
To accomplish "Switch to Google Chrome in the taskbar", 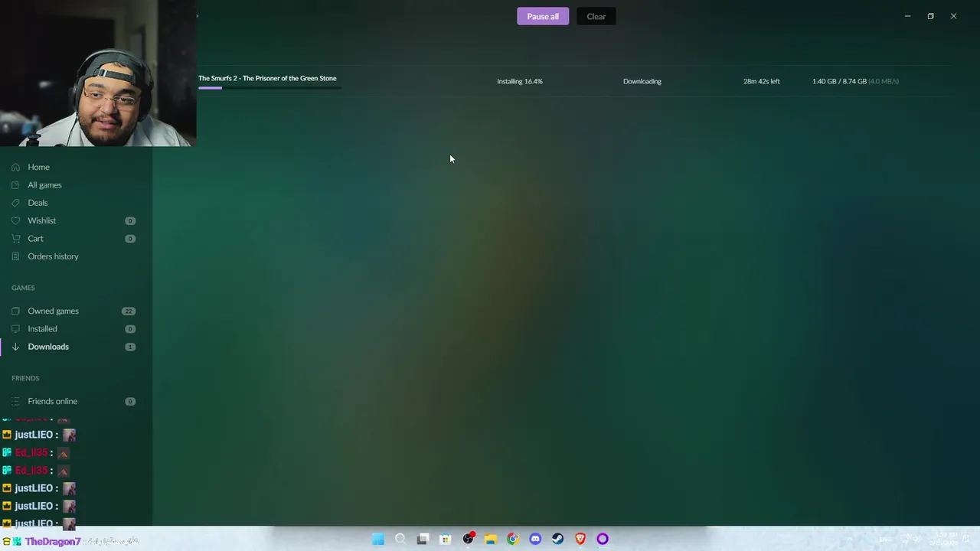I will pyautogui.click(x=512, y=539).
